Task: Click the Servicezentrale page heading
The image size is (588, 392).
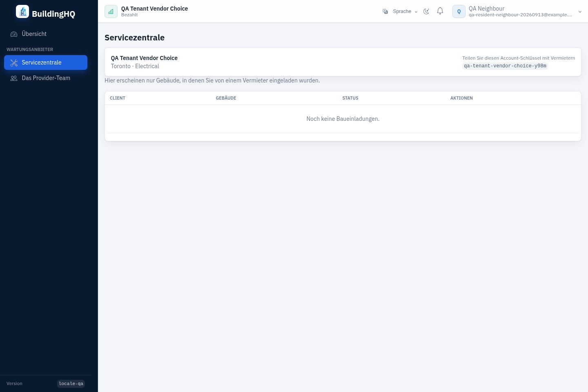Action: pyautogui.click(x=134, y=38)
